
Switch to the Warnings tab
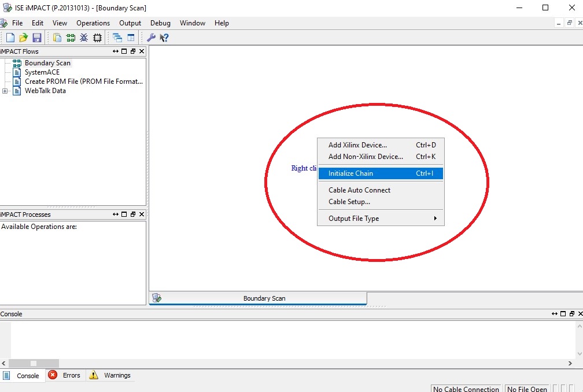110,375
